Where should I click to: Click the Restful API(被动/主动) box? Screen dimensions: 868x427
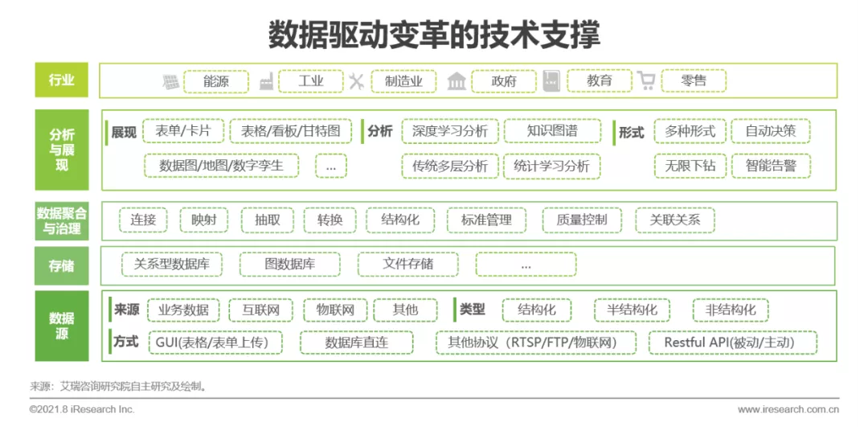733,343
